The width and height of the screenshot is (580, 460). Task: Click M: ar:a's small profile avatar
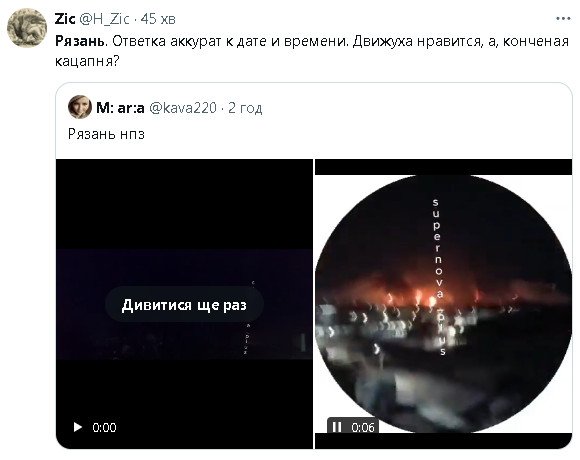coord(80,107)
